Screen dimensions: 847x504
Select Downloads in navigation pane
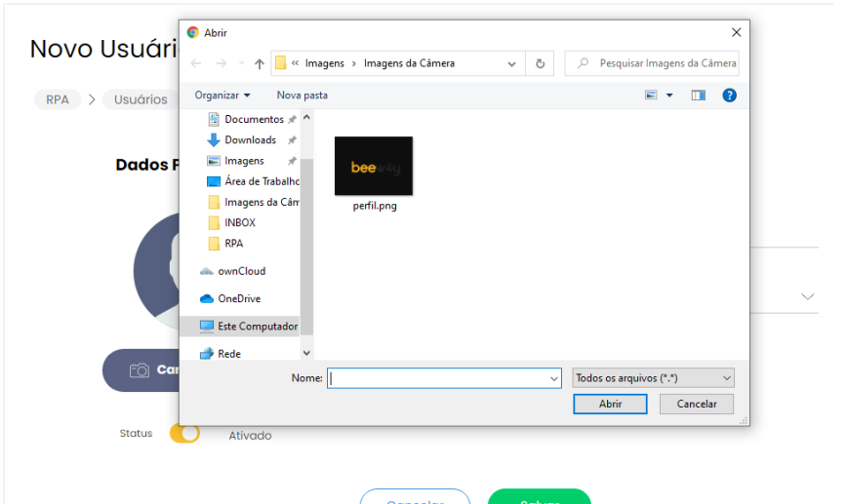click(x=250, y=139)
